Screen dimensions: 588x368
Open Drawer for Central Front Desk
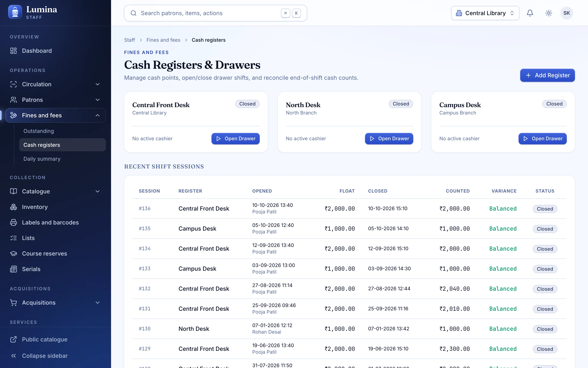(x=235, y=138)
